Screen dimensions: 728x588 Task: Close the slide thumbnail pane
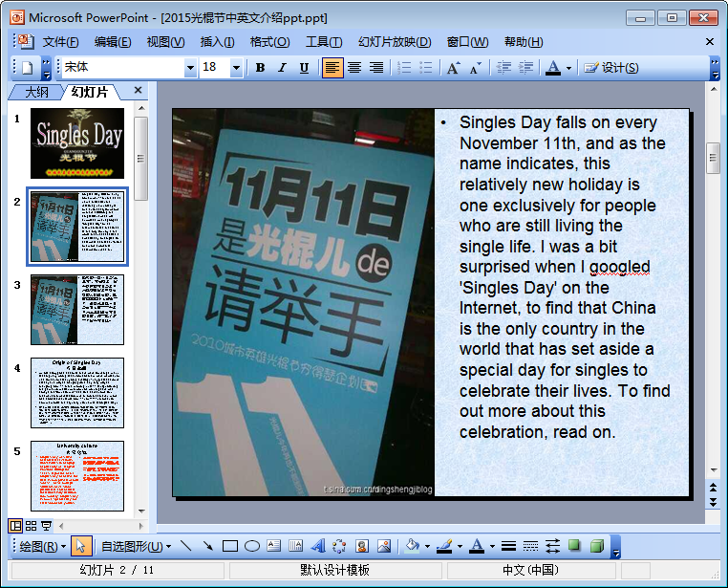pyautogui.click(x=138, y=90)
